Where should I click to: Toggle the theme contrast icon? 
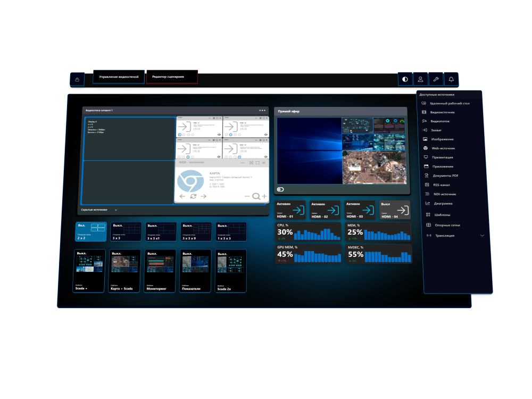tap(405, 79)
